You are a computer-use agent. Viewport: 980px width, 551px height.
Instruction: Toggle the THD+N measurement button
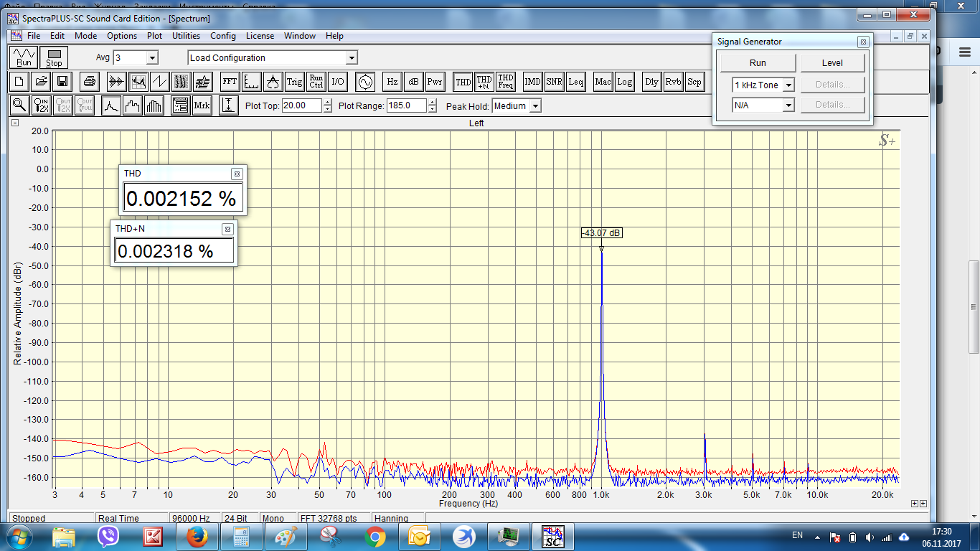(x=484, y=82)
